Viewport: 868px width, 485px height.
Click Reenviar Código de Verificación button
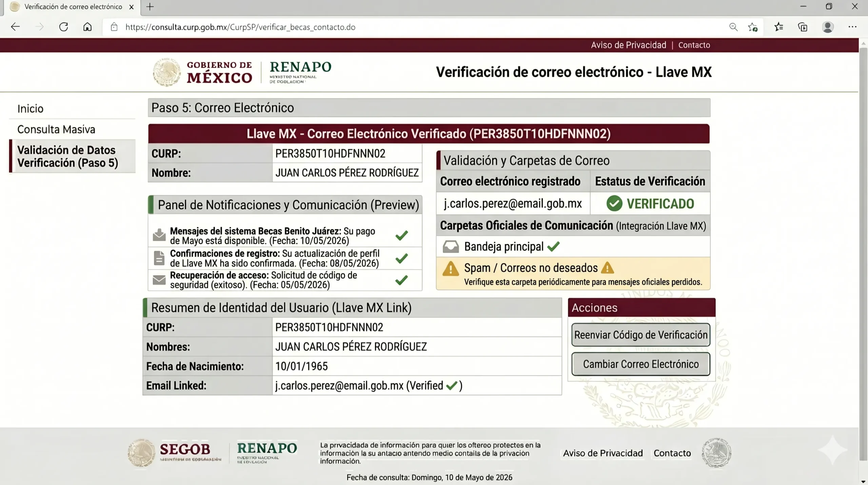tap(640, 335)
